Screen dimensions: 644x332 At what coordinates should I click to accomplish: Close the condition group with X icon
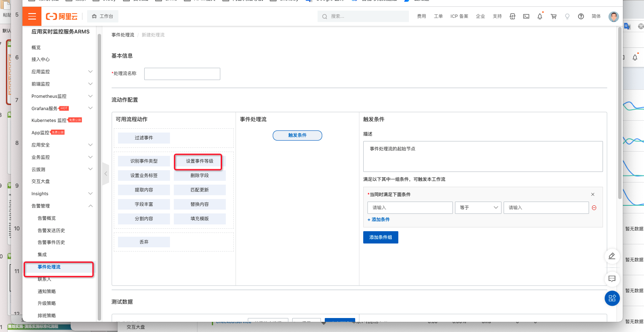(x=593, y=194)
